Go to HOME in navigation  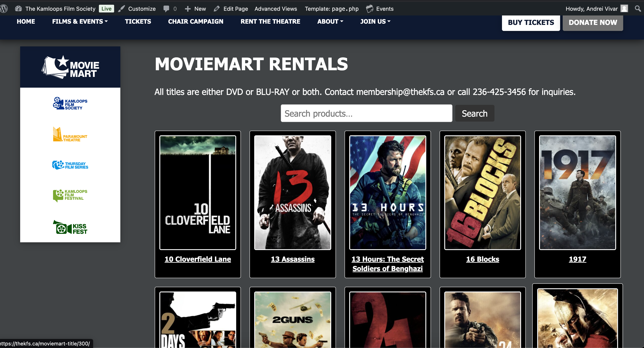click(26, 21)
